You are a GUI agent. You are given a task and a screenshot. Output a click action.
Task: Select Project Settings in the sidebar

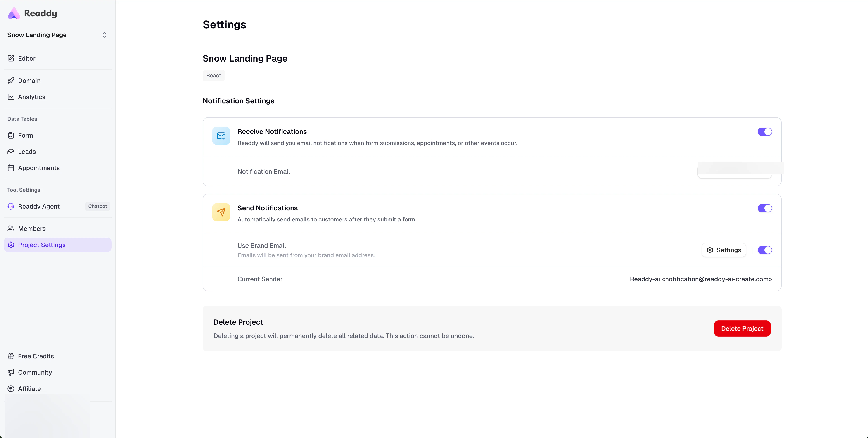point(42,245)
